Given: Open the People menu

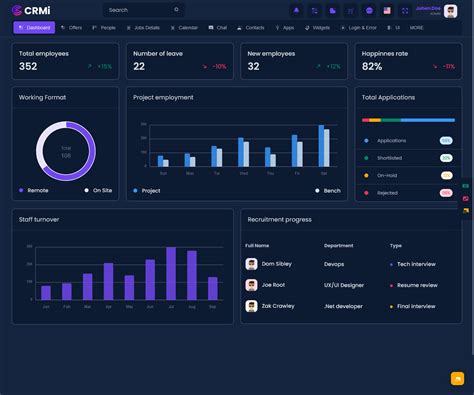Looking at the screenshot, I should [104, 28].
